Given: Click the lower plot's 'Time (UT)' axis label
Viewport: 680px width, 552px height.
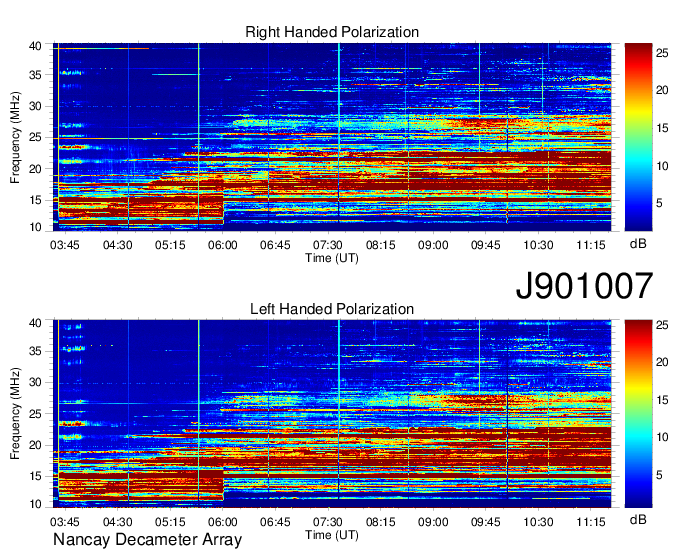Looking at the screenshot, I should click(332, 536).
